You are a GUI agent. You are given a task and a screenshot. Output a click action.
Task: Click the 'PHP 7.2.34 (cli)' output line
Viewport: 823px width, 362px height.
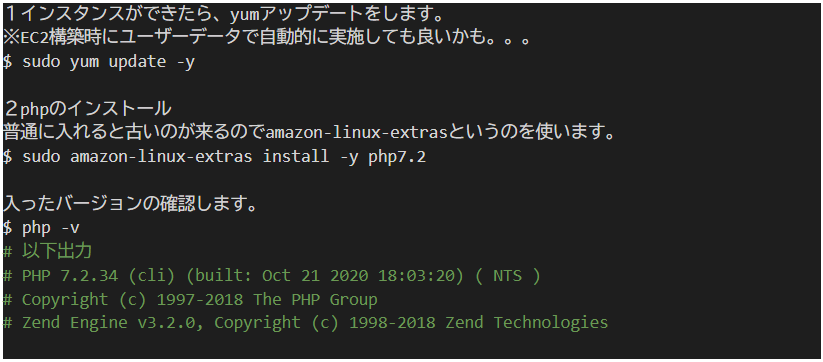271,275
